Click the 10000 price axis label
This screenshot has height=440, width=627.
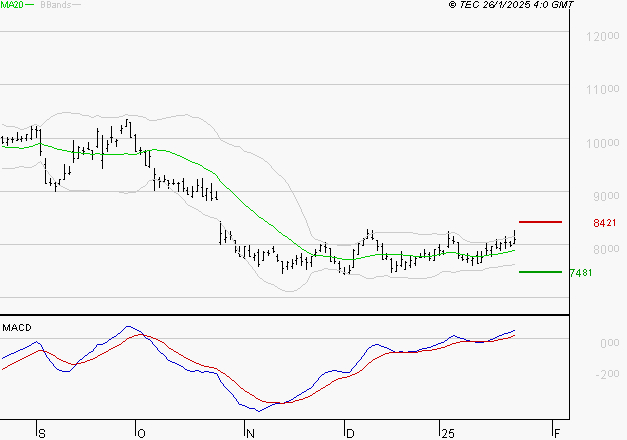click(603, 143)
